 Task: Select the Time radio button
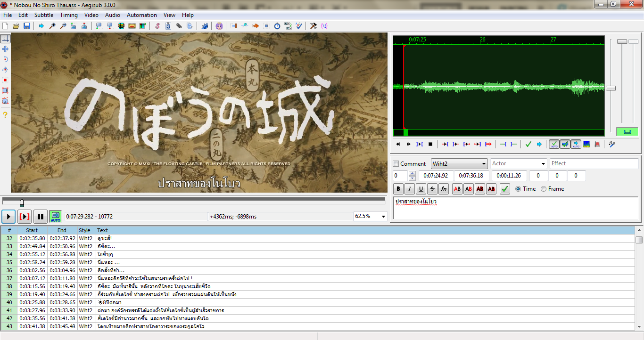coord(519,189)
